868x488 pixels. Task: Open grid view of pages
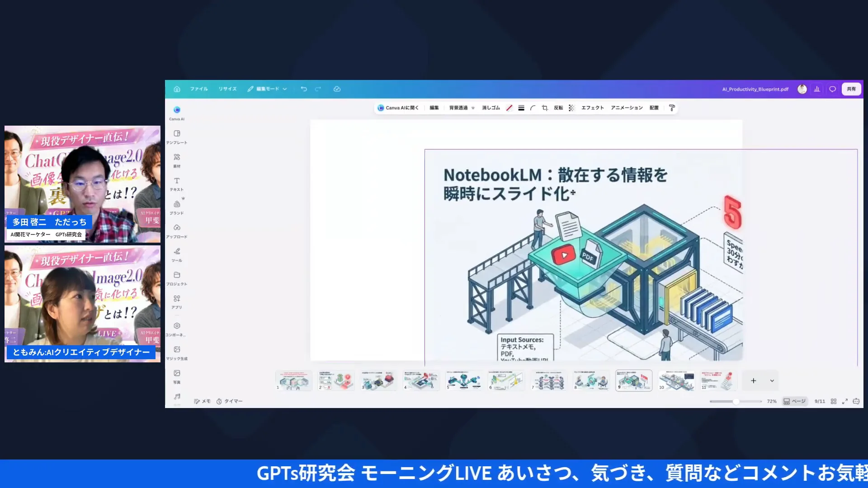[834, 401]
